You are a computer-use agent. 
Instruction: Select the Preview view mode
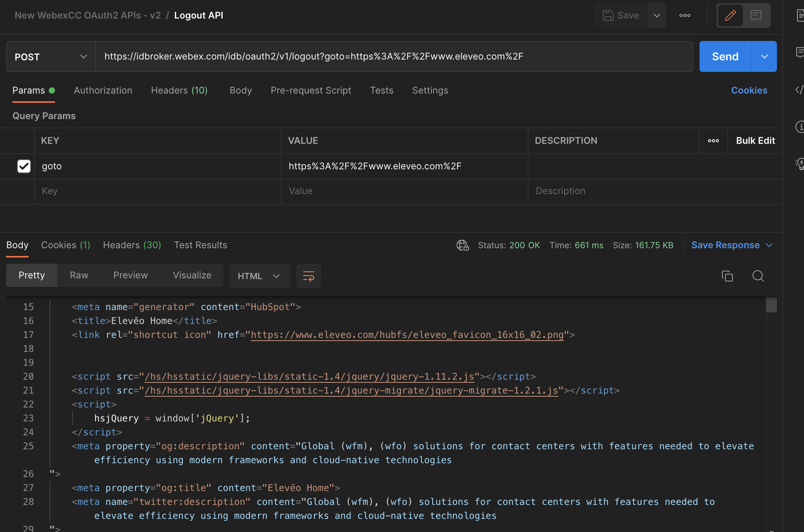click(130, 275)
